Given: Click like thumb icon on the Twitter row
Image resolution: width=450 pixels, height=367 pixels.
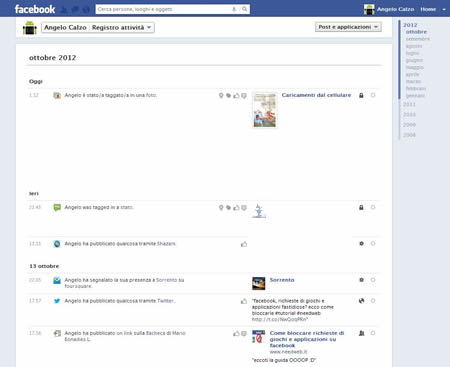Looking at the screenshot, I should (x=244, y=301).
